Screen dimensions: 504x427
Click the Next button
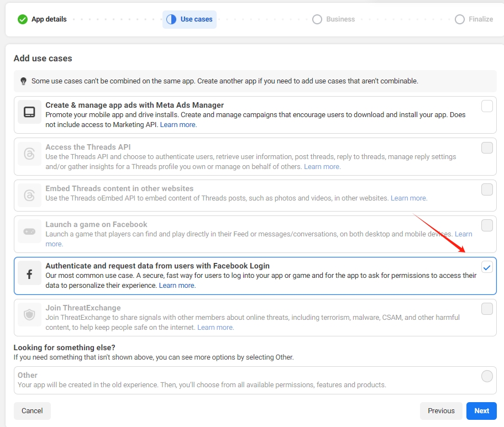pos(481,411)
